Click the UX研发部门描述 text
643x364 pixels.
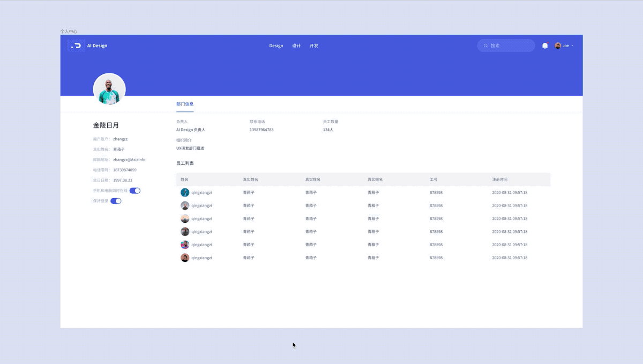click(x=190, y=148)
